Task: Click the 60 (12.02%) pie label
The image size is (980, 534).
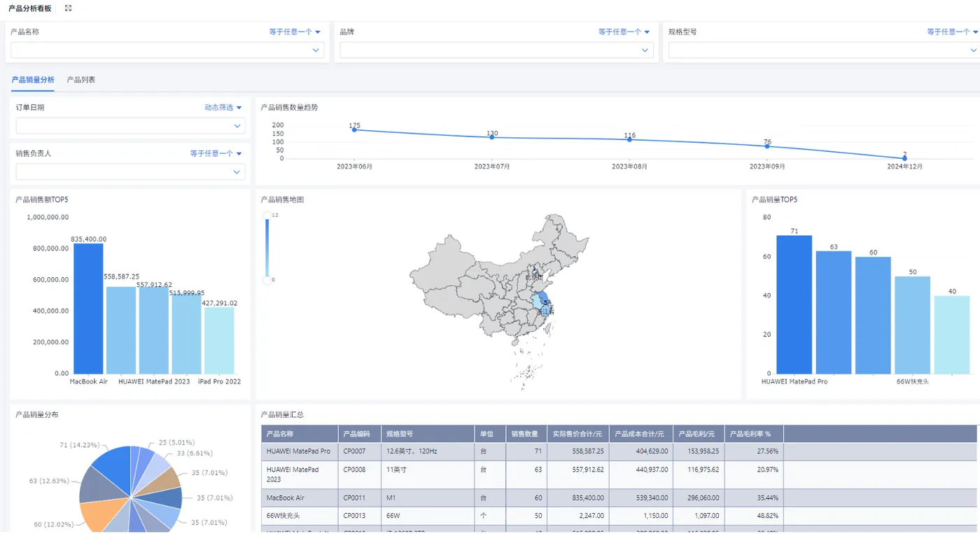Action: point(54,524)
